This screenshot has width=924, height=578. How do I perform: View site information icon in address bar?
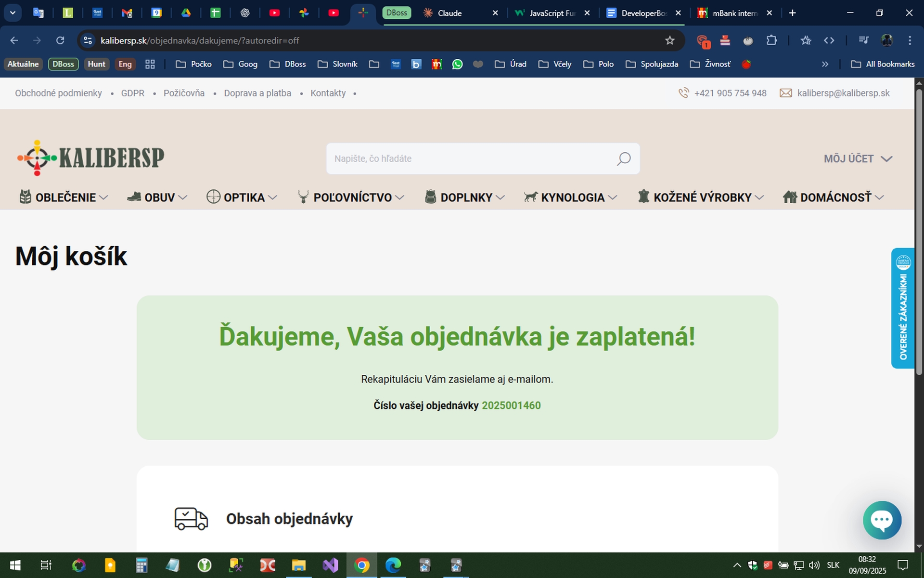[88, 40]
